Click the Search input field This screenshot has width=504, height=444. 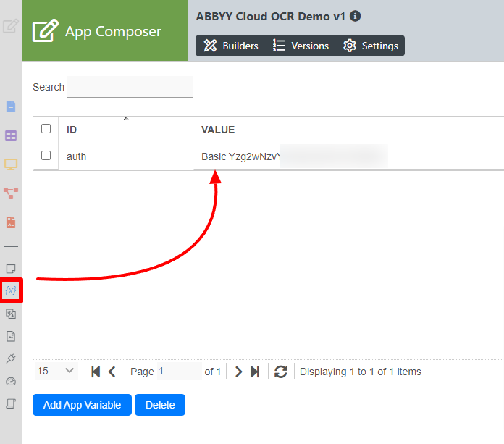coord(130,87)
